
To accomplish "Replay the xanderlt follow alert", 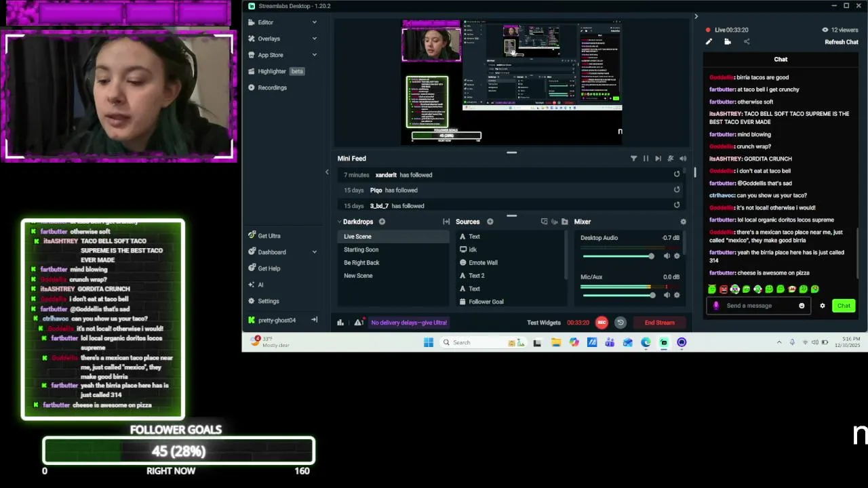I will click(x=676, y=174).
